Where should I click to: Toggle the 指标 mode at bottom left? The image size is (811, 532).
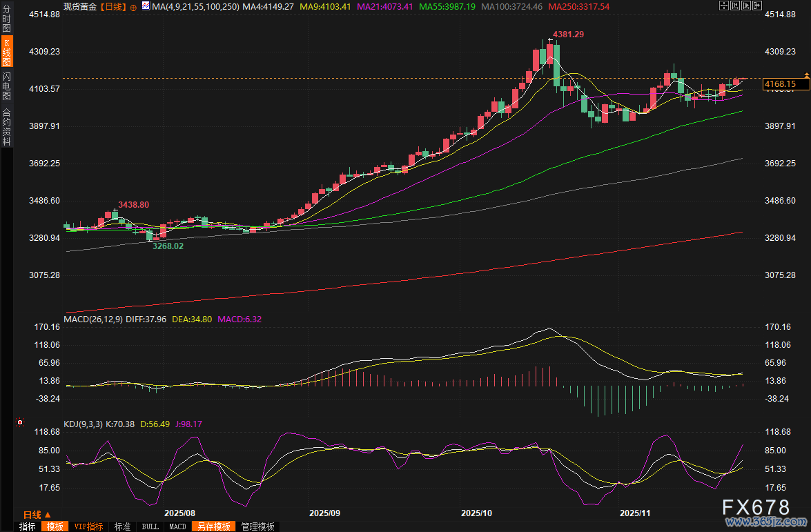point(28,526)
